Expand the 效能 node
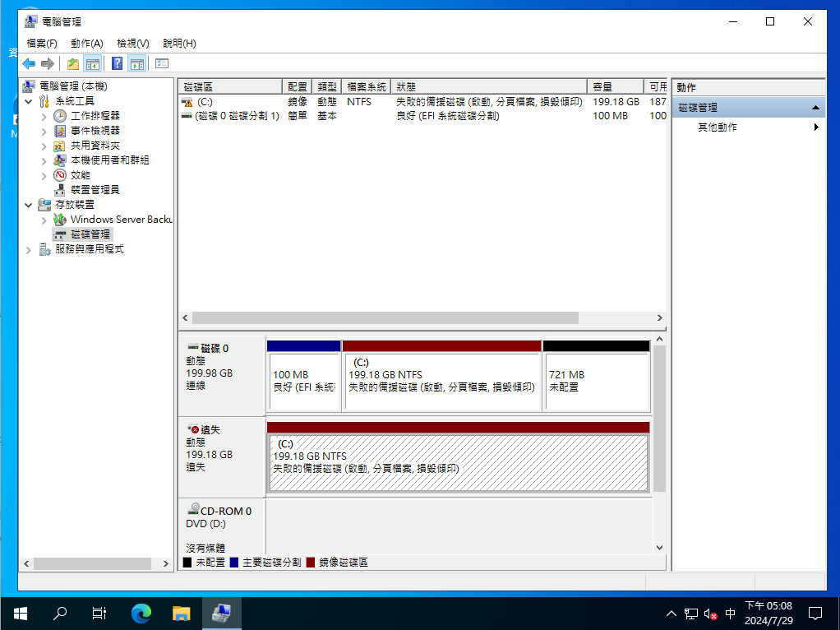Screen dimensions: 840x630 click(x=44, y=175)
